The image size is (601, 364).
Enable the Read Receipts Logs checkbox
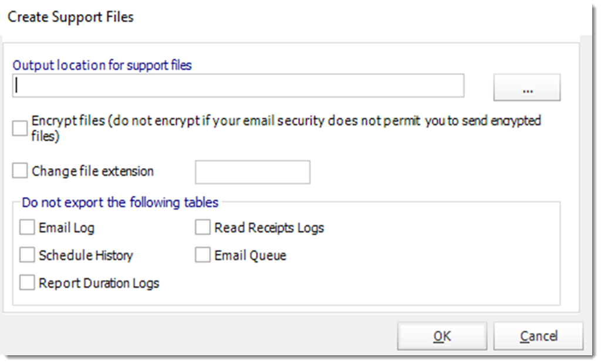point(202,227)
